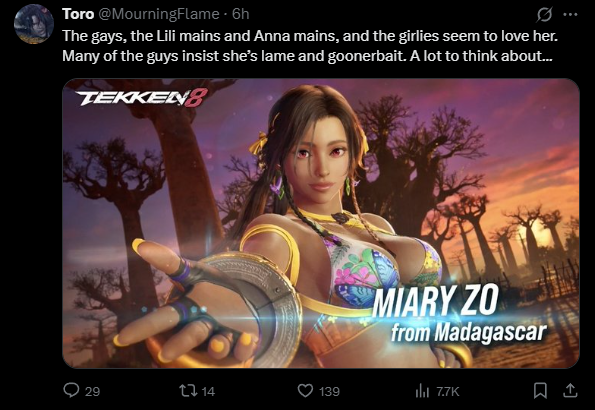595x410 pixels.
Task: Click the Toro display name
Action: point(78,14)
